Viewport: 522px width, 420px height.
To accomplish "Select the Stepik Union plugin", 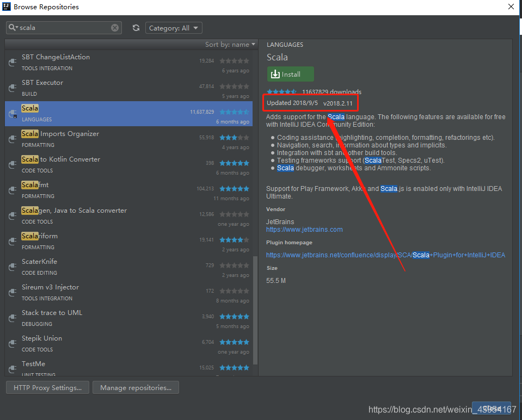I will pos(129,344).
